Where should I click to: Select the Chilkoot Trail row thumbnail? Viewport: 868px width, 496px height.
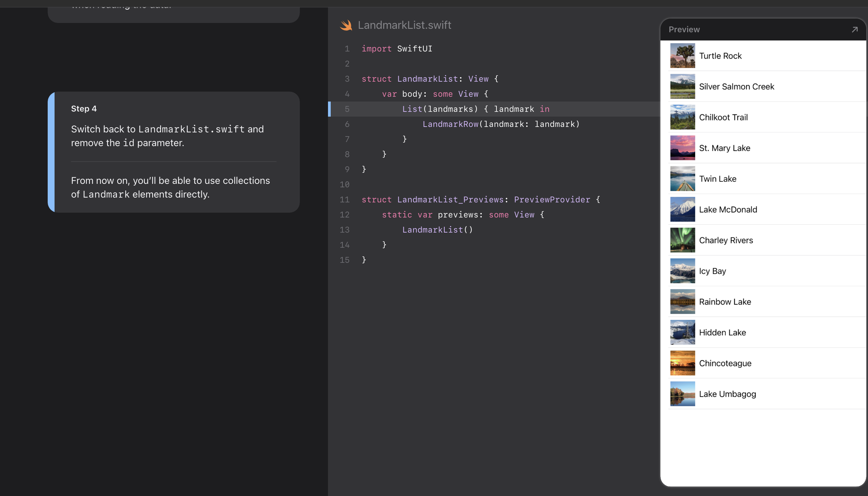coord(682,117)
